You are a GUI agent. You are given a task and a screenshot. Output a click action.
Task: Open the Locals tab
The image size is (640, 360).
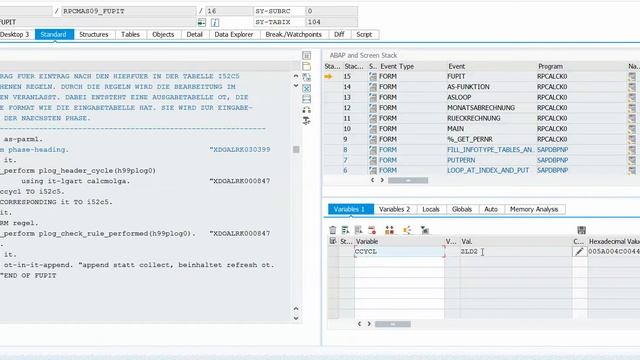pyautogui.click(x=431, y=209)
